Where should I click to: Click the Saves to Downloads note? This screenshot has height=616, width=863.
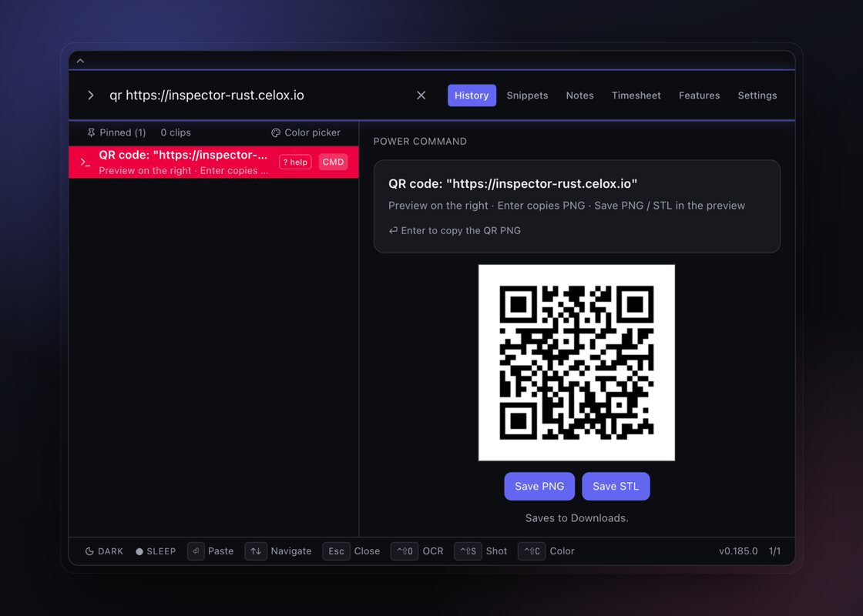577,518
